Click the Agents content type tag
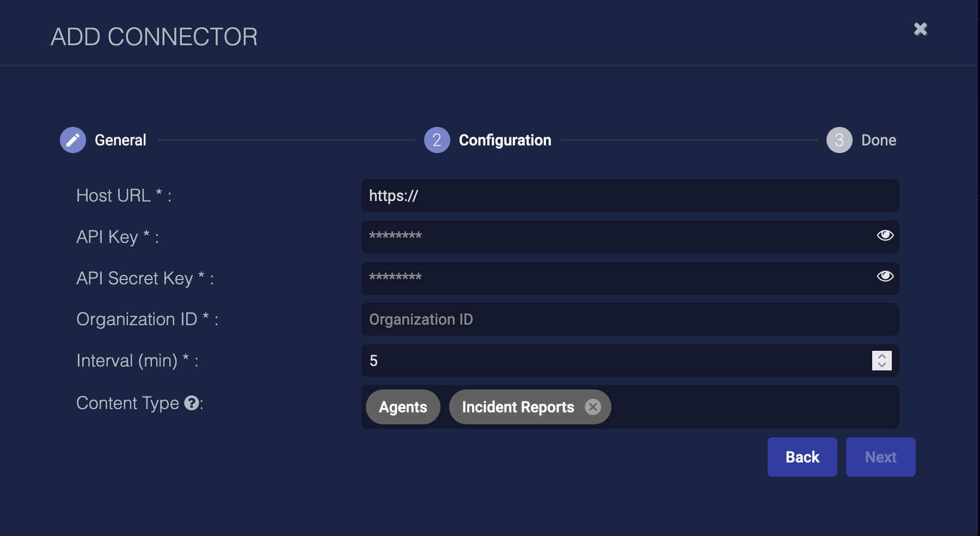980x536 pixels. tap(403, 407)
